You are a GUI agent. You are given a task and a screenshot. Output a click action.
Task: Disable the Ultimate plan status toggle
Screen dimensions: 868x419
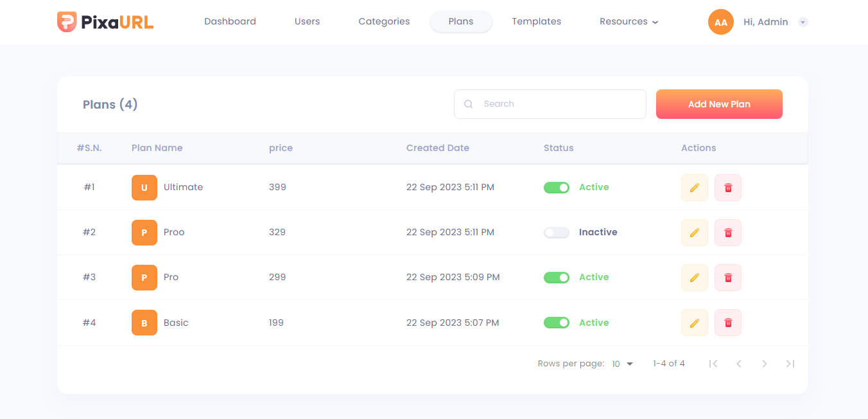[x=556, y=188]
